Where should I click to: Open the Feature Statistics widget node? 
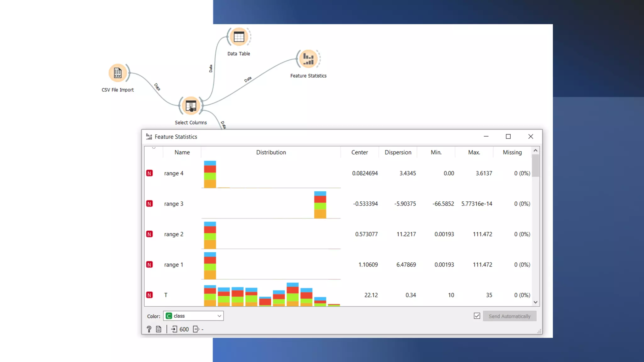point(308,59)
